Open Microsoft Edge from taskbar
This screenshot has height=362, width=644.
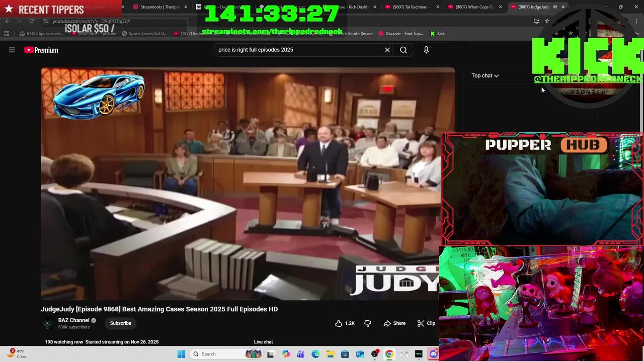315,354
